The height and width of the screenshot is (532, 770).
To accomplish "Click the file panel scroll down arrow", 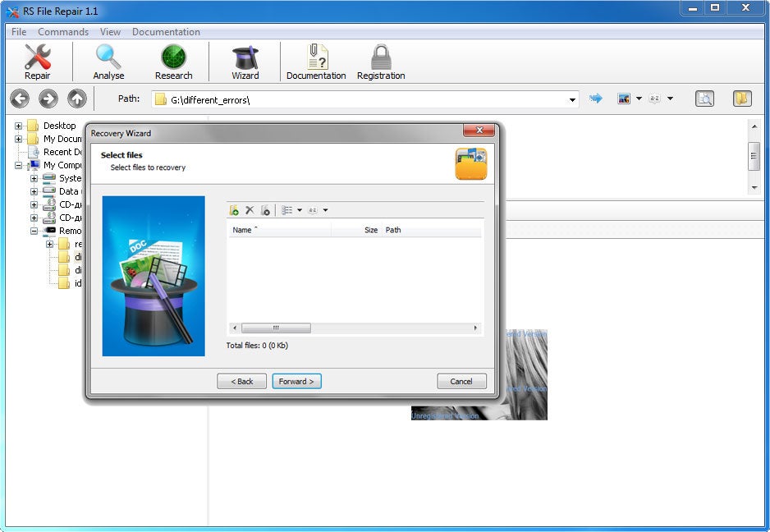I will click(x=754, y=188).
